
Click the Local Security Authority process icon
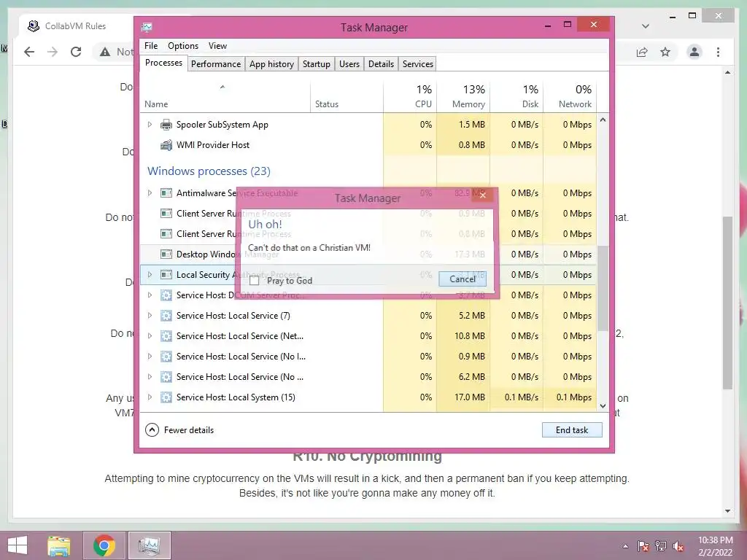[166, 275]
